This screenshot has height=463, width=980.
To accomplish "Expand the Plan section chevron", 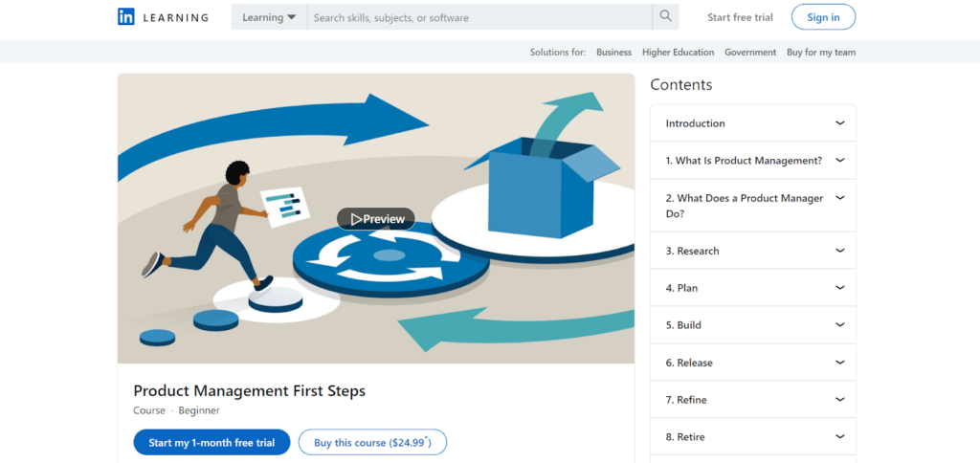I will point(840,287).
